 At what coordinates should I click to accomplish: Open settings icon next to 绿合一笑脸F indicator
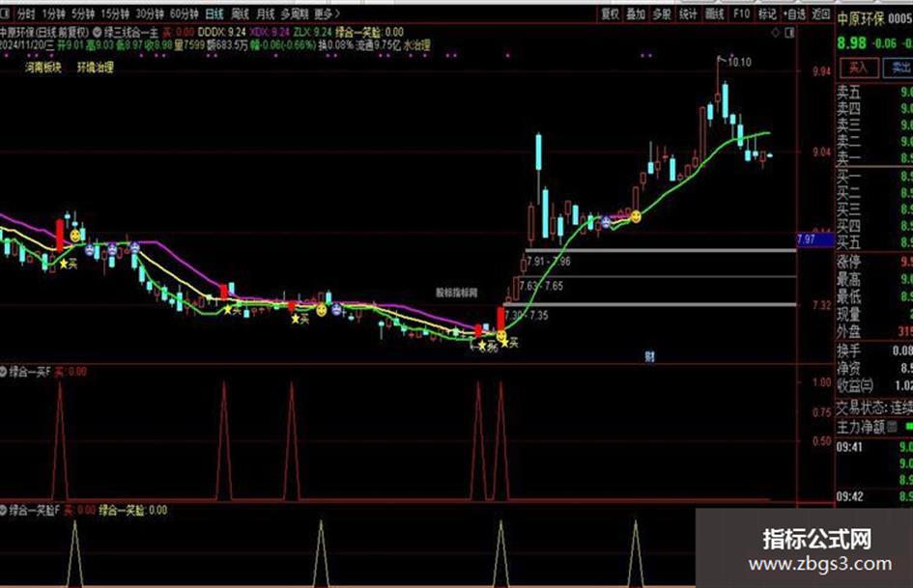[x=3, y=511]
